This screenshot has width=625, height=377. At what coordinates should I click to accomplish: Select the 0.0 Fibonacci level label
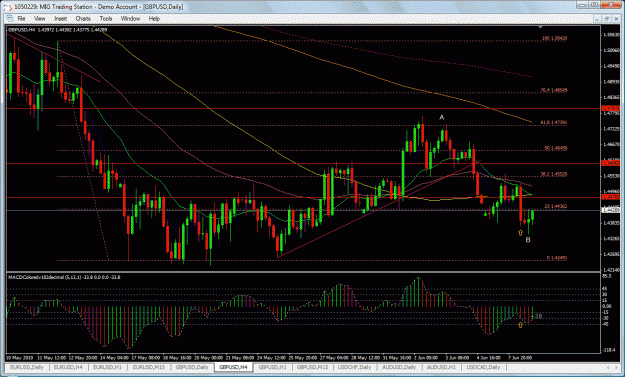[557, 258]
